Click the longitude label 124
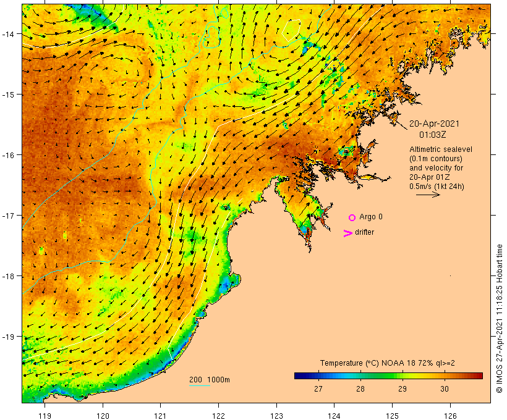Screen dimensions: 507x420 (334, 416)
